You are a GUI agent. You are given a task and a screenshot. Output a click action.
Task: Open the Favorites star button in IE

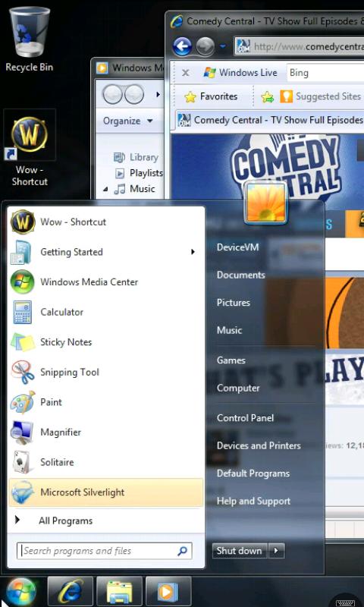point(211,96)
